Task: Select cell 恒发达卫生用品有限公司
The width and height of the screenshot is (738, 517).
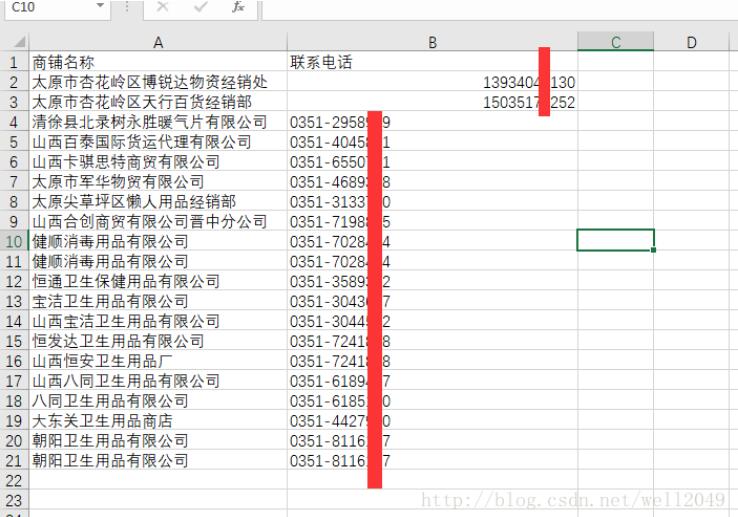Action: click(158, 341)
